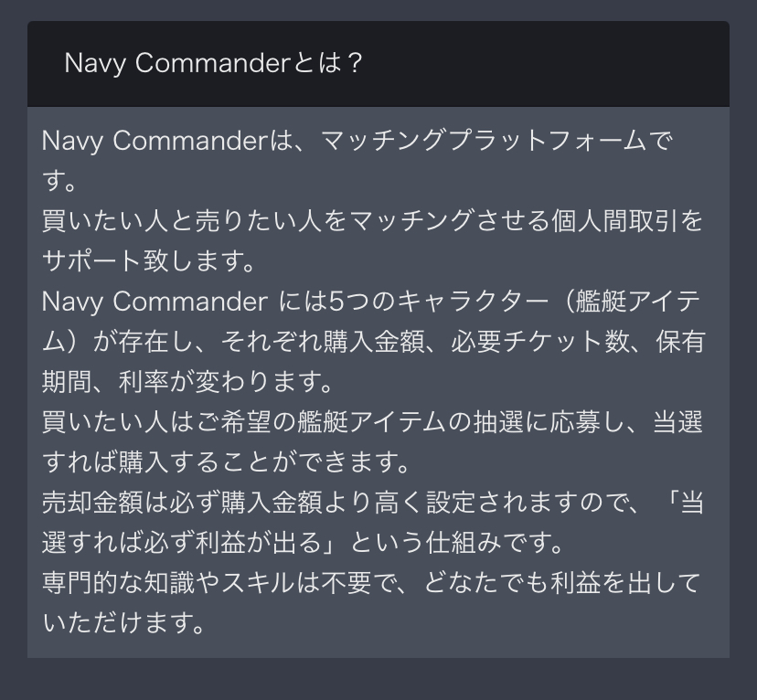Click the "マッチングプラットフォーム" phrase
Image resolution: width=757 pixels, height=700 pixels.
pyautogui.click(x=483, y=141)
